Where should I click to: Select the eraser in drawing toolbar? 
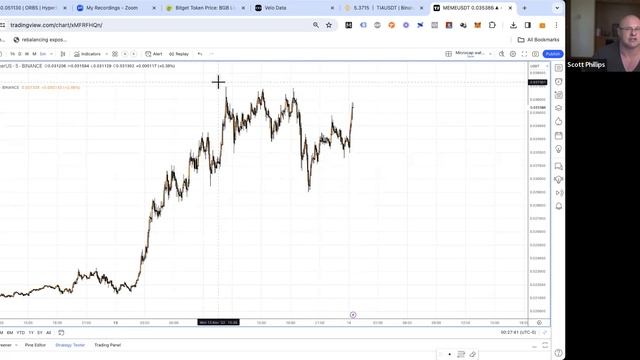click(473, 354)
